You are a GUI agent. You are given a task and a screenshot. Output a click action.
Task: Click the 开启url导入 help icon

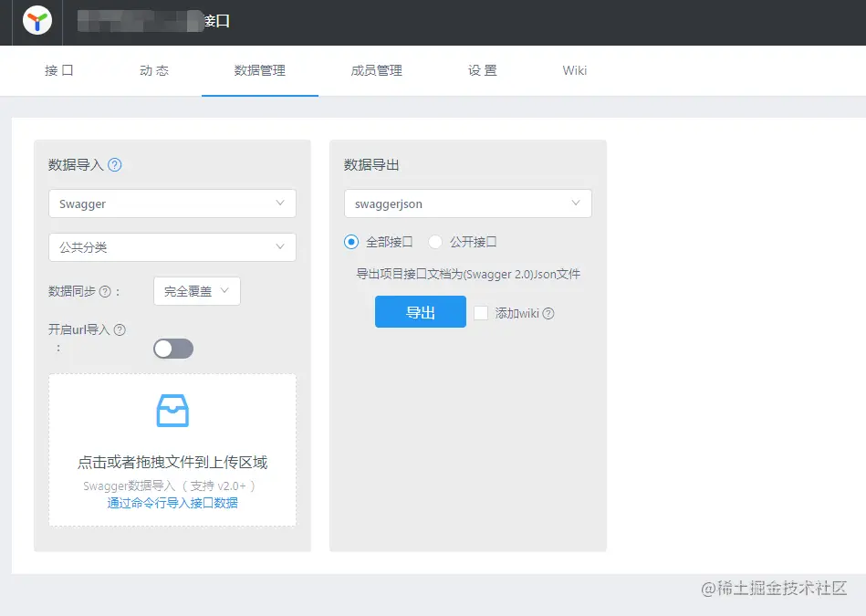tap(120, 329)
